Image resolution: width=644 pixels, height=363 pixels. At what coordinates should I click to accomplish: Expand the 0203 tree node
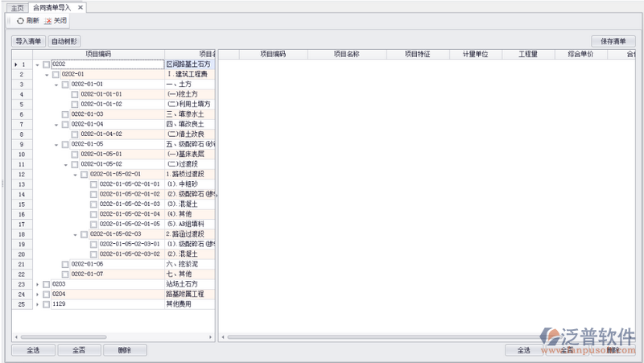[37, 284]
